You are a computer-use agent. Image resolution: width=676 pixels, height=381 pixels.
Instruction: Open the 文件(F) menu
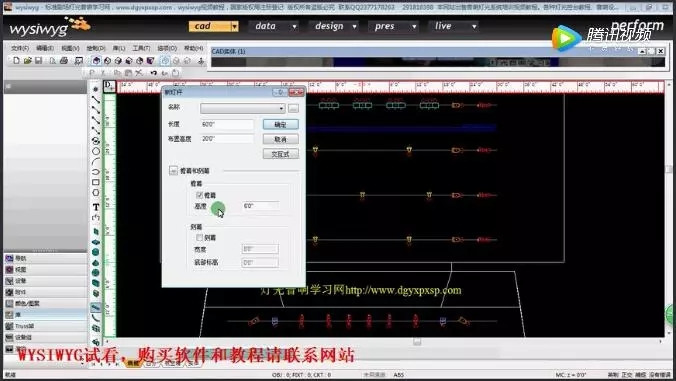(20, 48)
